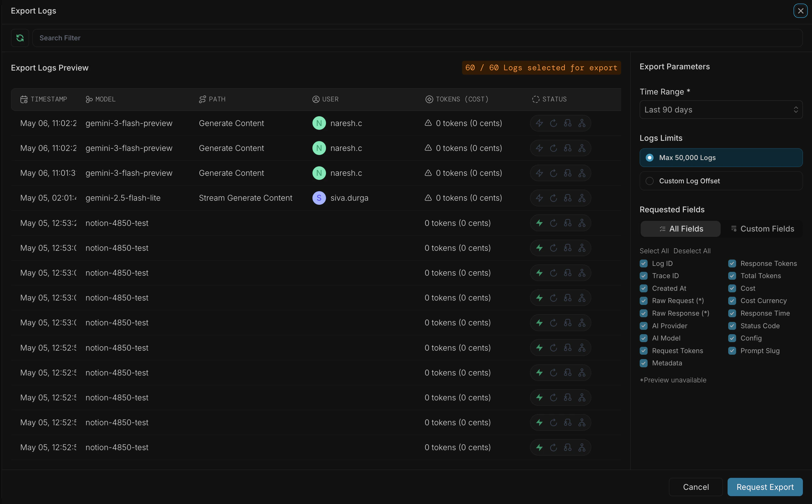
Task: Toggle the Cost checkbox
Action: 732,288
